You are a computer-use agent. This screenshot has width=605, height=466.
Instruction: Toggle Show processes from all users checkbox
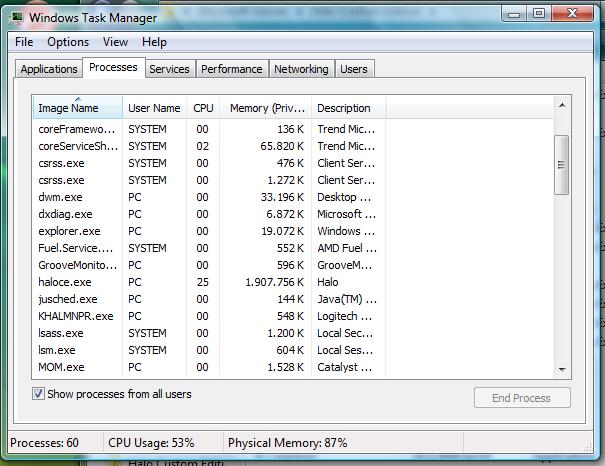pyautogui.click(x=39, y=394)
